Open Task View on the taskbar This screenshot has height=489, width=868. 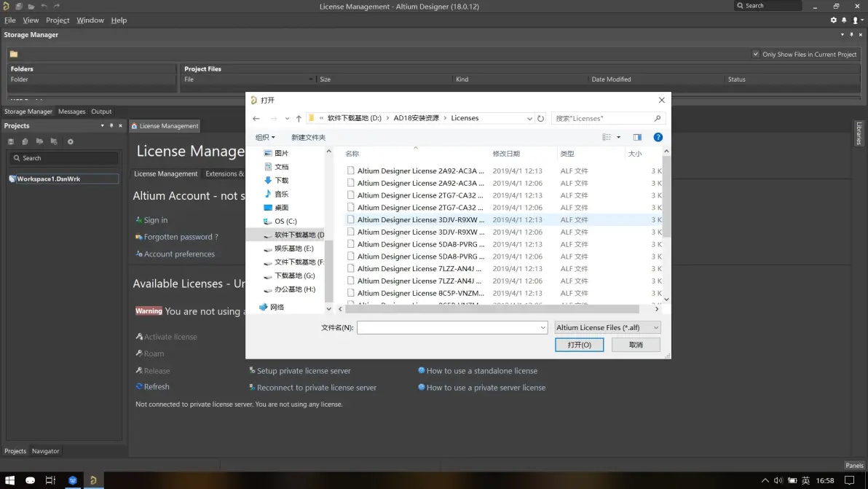coord(50,480)
